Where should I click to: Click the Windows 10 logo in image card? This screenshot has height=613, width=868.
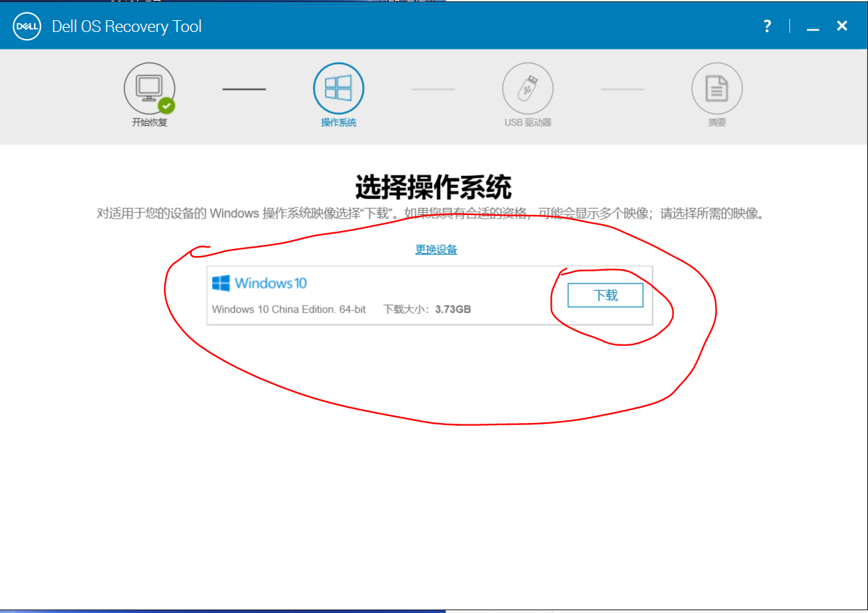click(259, 283)
